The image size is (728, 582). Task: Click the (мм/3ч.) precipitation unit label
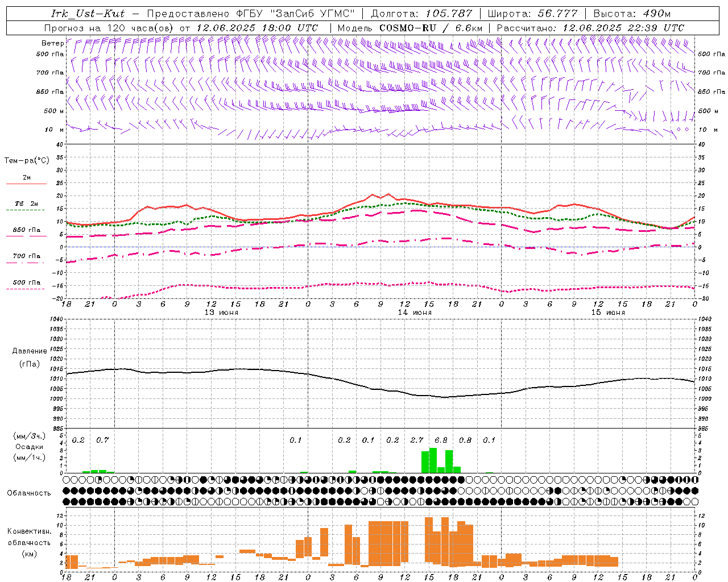[30, 436]
